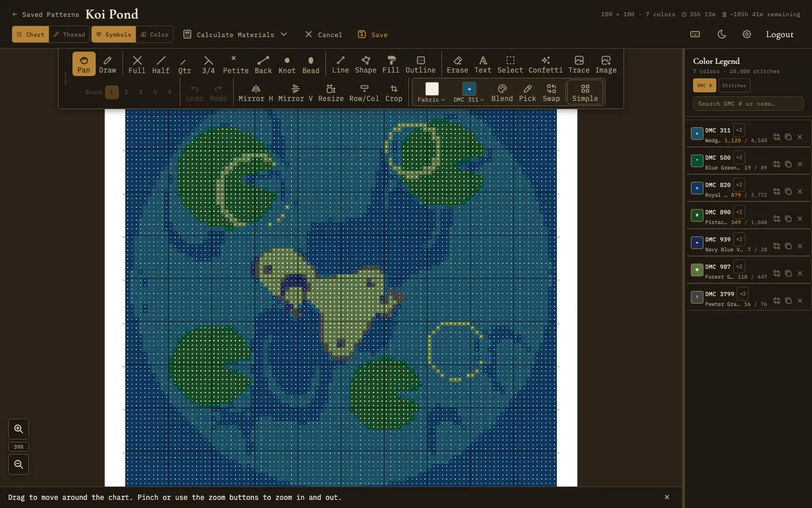Open the Swap colors tool
This screenshot has width=812, height=508.
pos(551,92)
